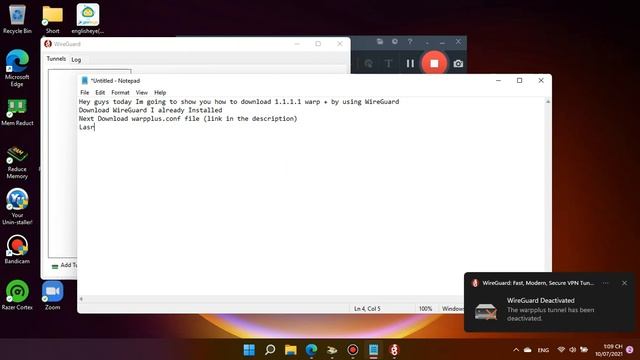Open Your Uninstaller desktop shortcut
Viewport: 640px width, 360px height.
pos(17,207)
